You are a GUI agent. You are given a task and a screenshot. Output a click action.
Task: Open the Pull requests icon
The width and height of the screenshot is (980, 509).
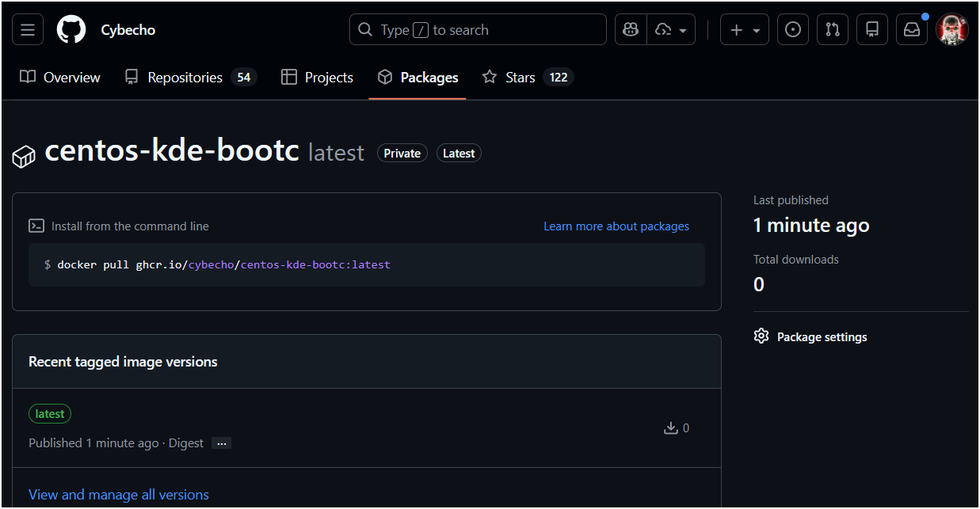click(833, 30)
